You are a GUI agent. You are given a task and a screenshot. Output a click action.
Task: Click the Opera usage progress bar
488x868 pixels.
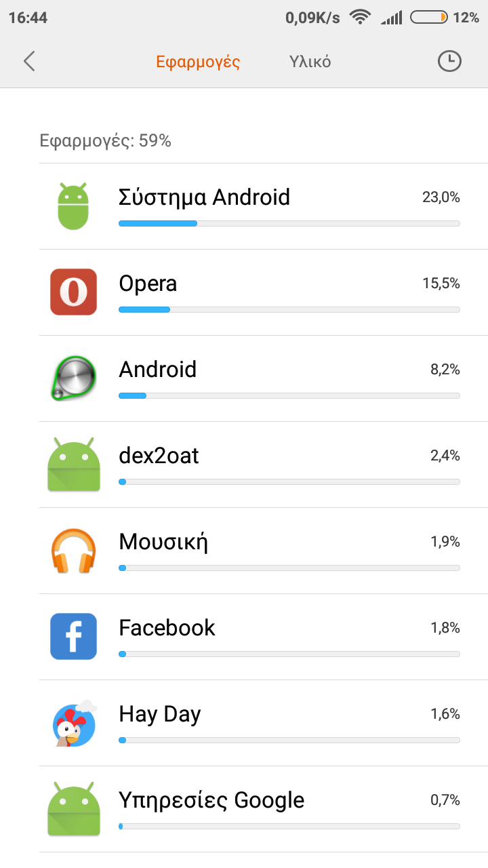tap(289, 309)
